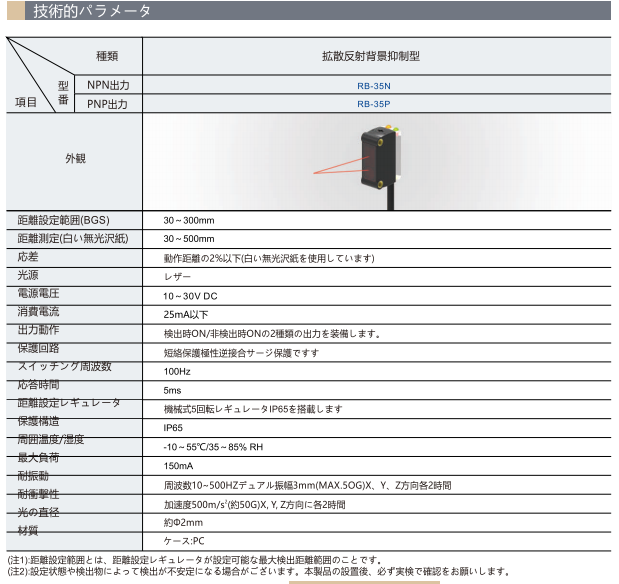Viewport: 619px width, 584px height.
Task: Click the 100Hz value cell
Action: (177, 371)
